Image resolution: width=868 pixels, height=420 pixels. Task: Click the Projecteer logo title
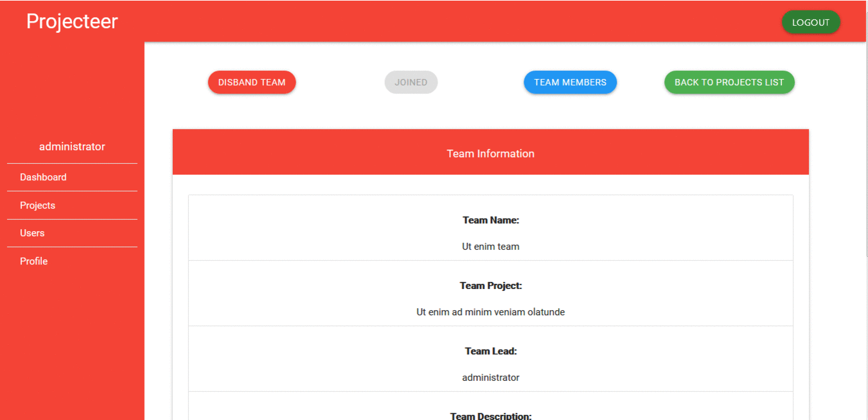tap(72, 21)
